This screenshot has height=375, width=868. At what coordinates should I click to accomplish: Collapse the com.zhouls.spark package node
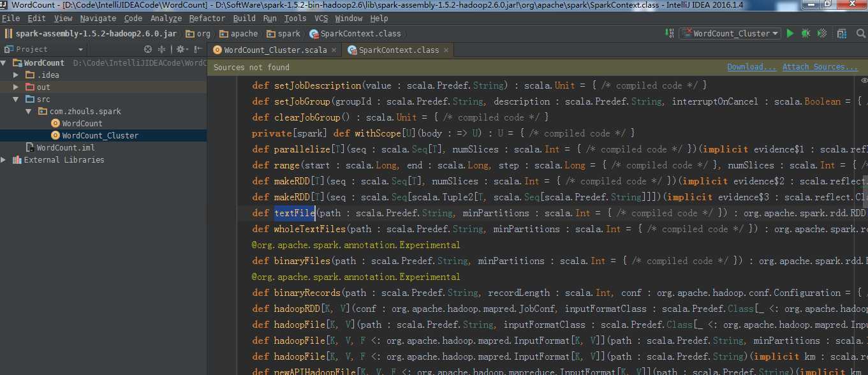click(x=29, y=111)
